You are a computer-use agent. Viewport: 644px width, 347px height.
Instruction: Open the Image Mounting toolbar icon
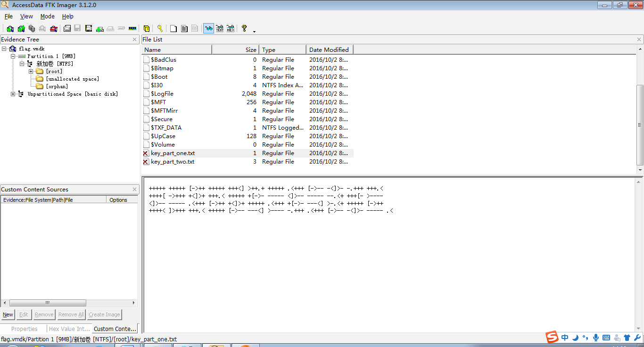32,28
